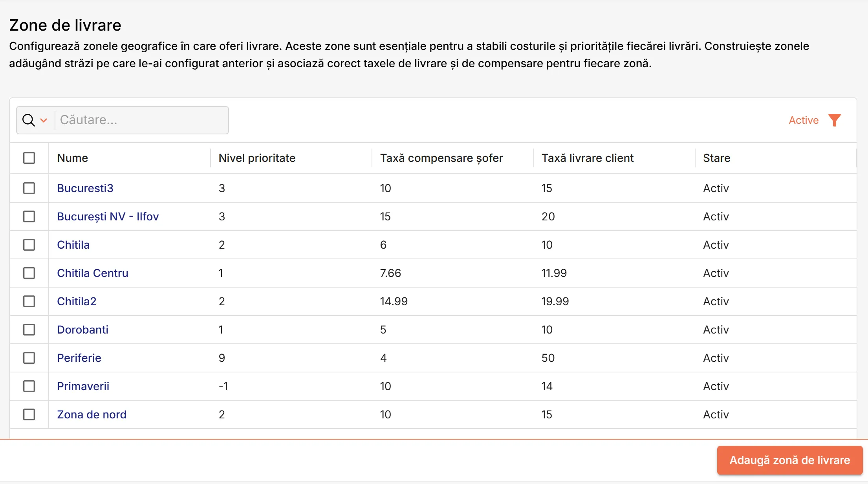Open the Primaverii zone link
The height and width of the screenshot is (484, 868).
[83, 386]
